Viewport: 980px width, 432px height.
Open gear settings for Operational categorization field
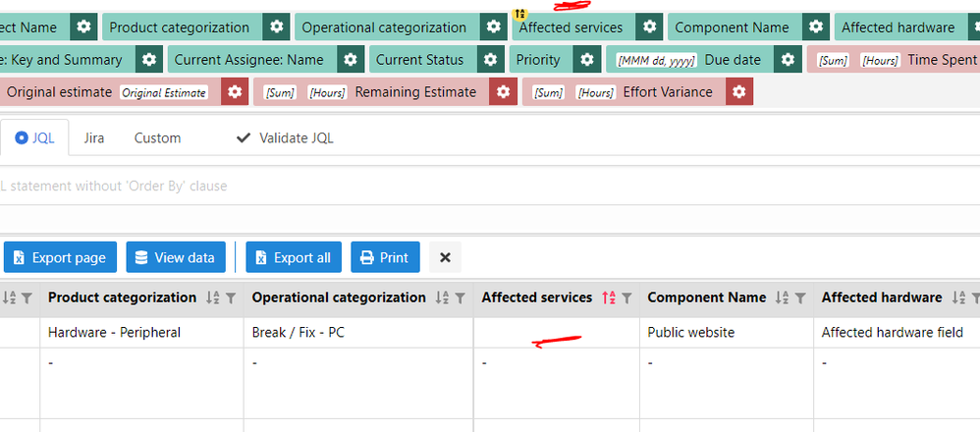coord(494,27)
